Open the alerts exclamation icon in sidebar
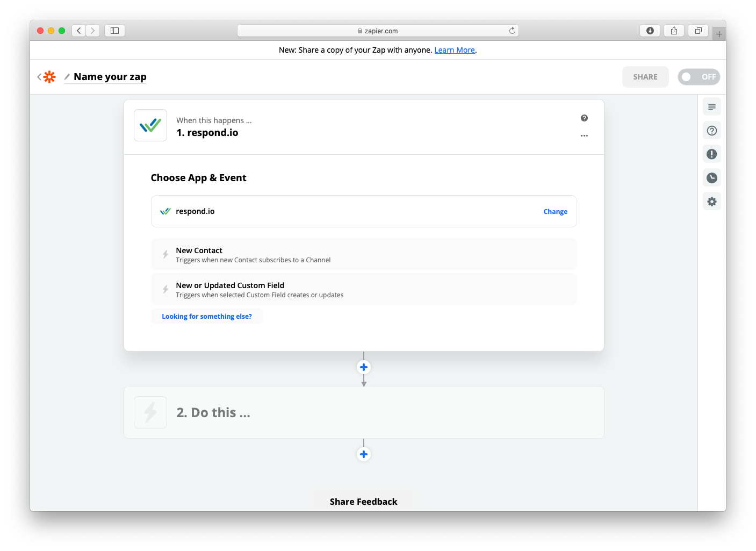 (712, 154)
